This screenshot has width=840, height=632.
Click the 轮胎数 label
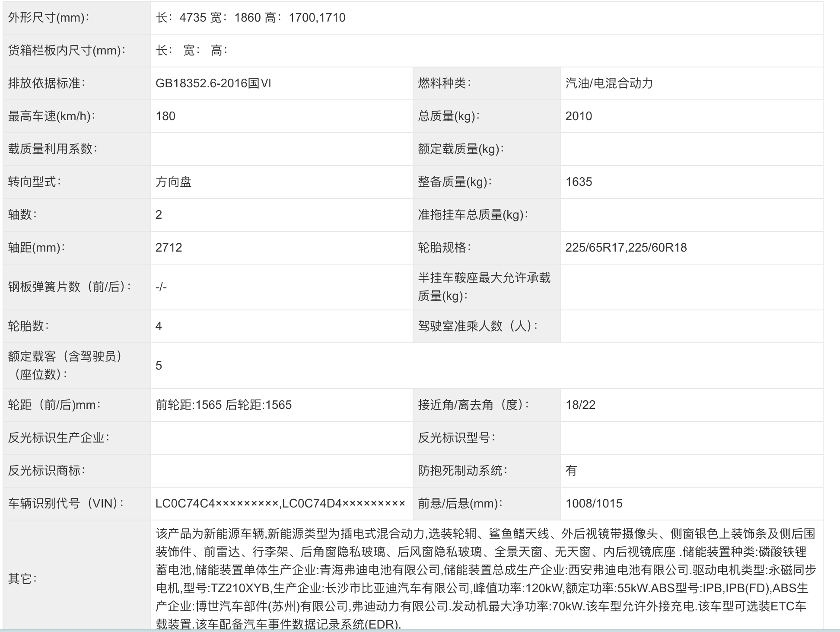[x=29, y=326]
